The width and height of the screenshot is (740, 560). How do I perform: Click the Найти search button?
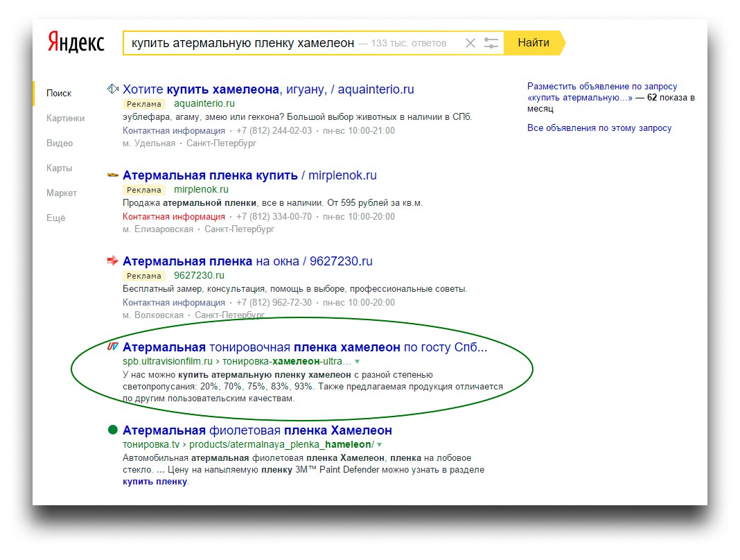click(534, 42)
